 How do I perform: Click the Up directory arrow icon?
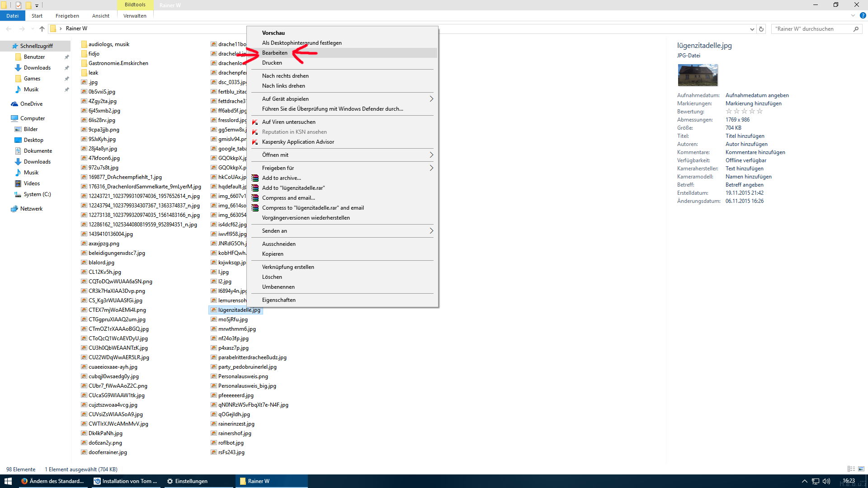(42, 29)
